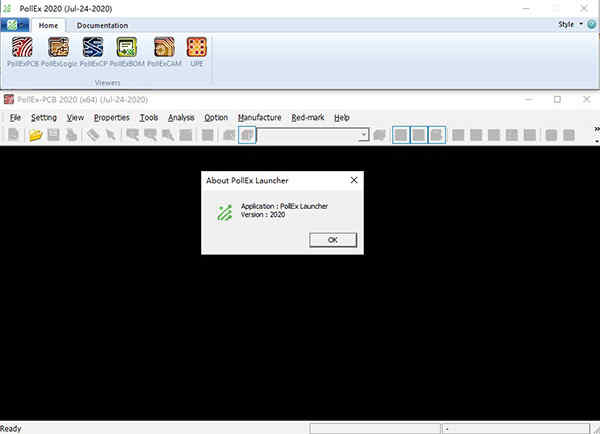Click the arrow pointer select toolbar icon
This screenshot has height=434, width=600.
coord(111,135)
